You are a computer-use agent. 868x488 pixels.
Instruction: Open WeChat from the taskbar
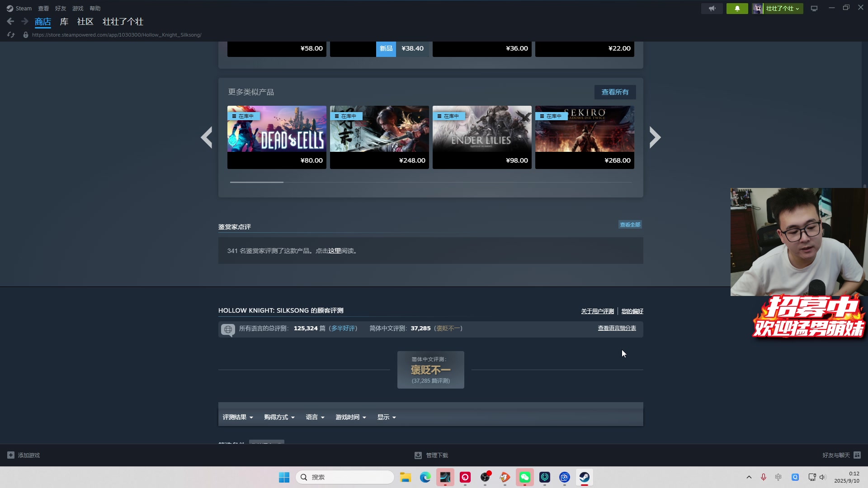(524, 477)
